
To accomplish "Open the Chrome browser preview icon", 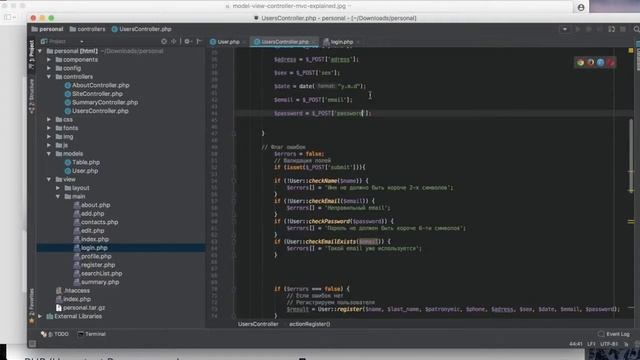I will coord(580,62).
